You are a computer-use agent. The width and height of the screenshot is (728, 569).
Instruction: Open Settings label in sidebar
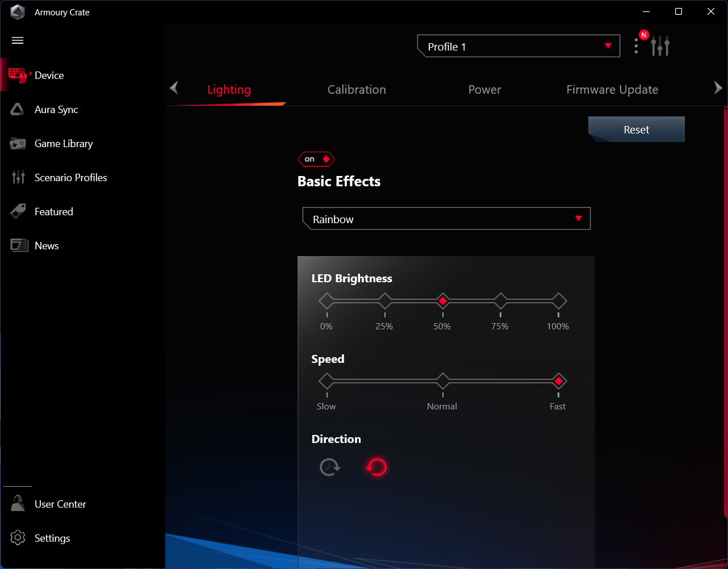click(x=52, y=538)
